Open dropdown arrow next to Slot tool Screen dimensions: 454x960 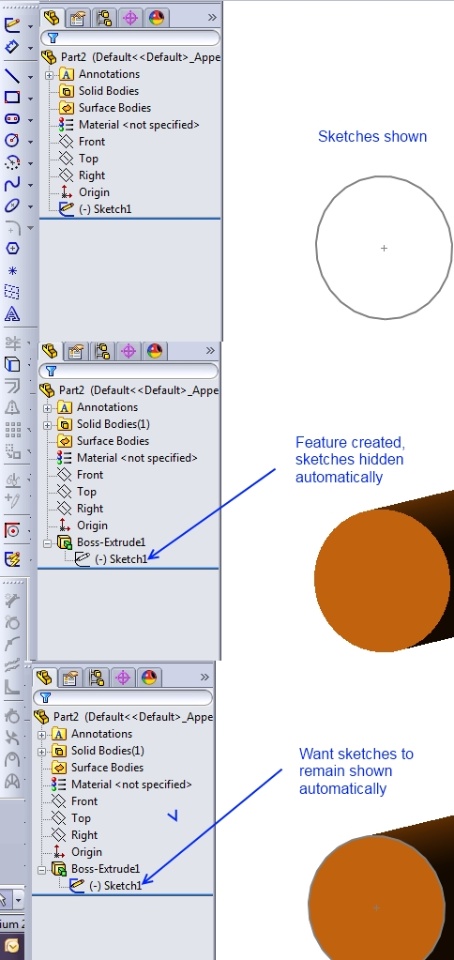click(31, 120)
